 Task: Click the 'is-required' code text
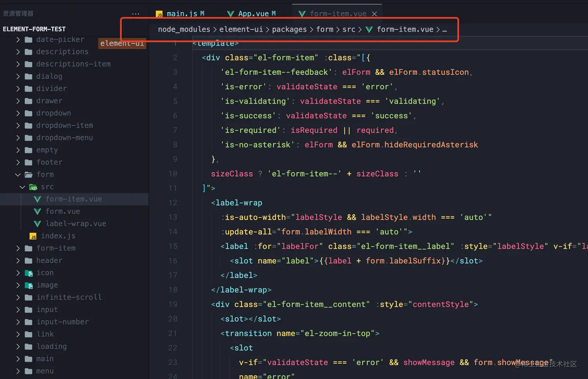250,130
